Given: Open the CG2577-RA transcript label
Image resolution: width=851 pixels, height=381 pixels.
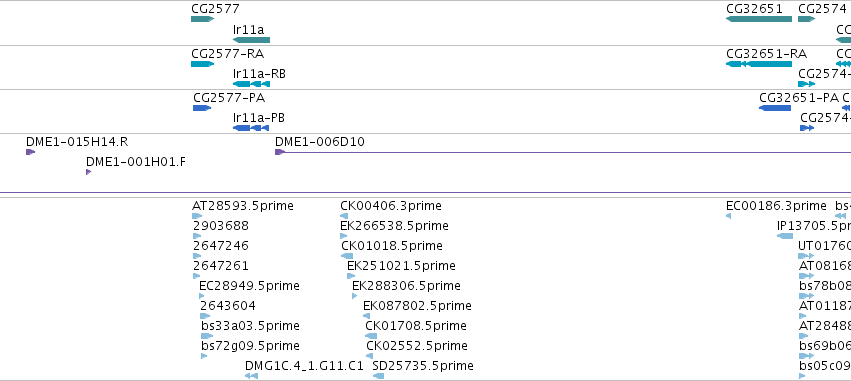Looking at the screenshot, I should (x=227, y=54).
